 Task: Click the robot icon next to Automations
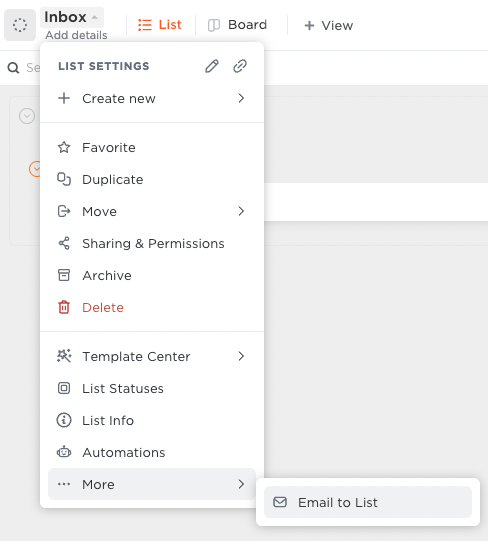pos(64,452)
